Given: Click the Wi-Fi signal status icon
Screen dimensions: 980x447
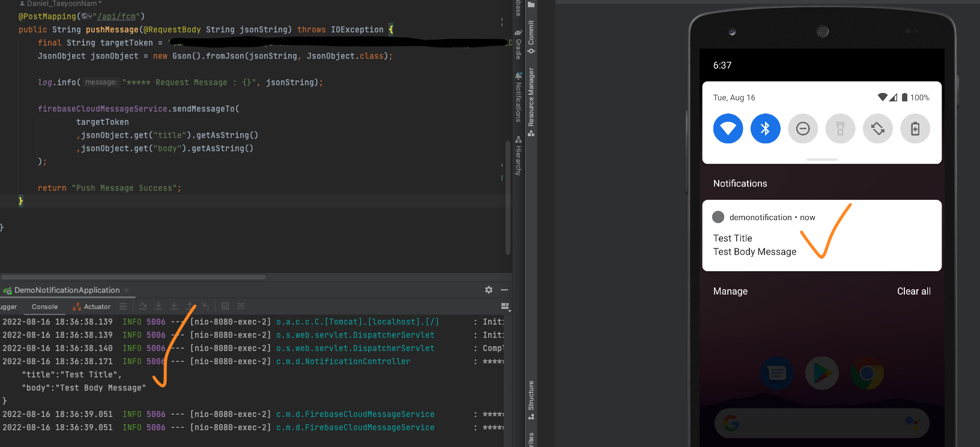Looking at the screenshot, I should [x=882, y=97].
